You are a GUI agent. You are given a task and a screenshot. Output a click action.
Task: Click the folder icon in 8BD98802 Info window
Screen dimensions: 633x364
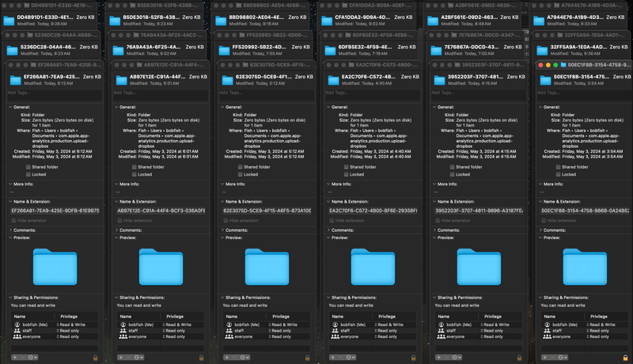221,21
